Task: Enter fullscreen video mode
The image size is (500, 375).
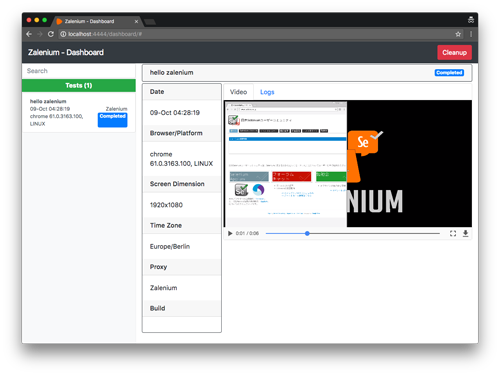Action: (x=453, y=233)
